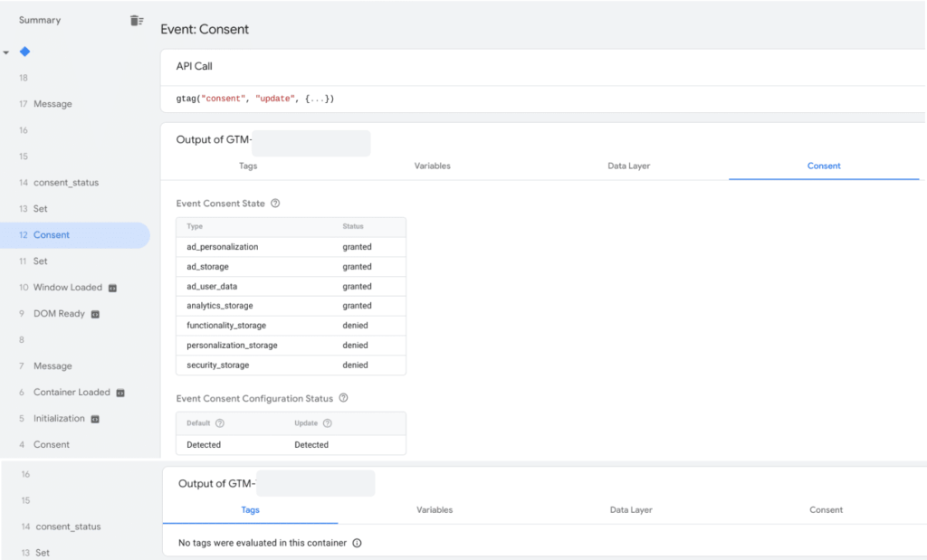Click info icon after no tags evaluated message

[357, 543]
